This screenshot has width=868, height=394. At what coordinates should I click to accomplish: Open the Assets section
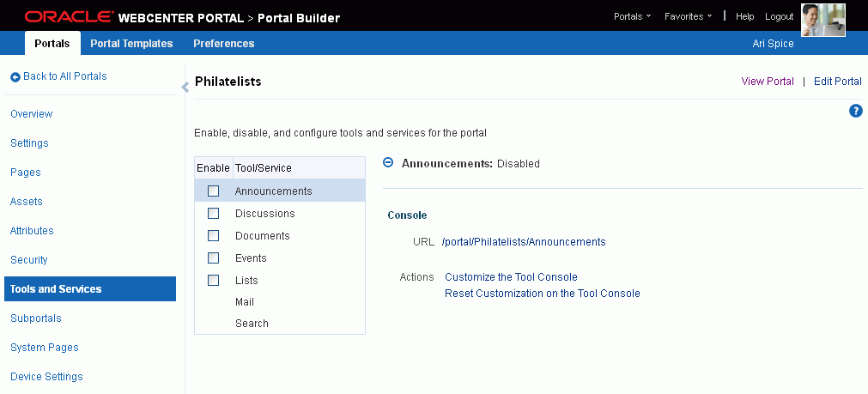pyautogui.click(x=26, y=202)
